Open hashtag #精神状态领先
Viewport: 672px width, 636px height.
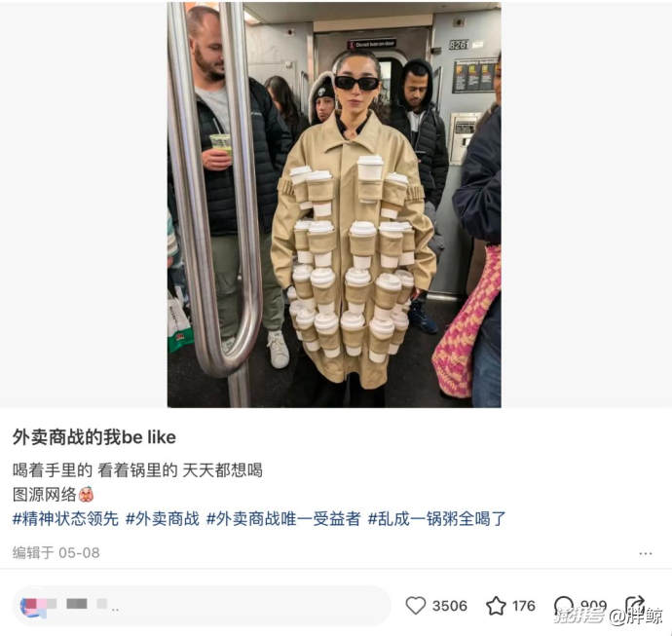click(x=65, y=518)
